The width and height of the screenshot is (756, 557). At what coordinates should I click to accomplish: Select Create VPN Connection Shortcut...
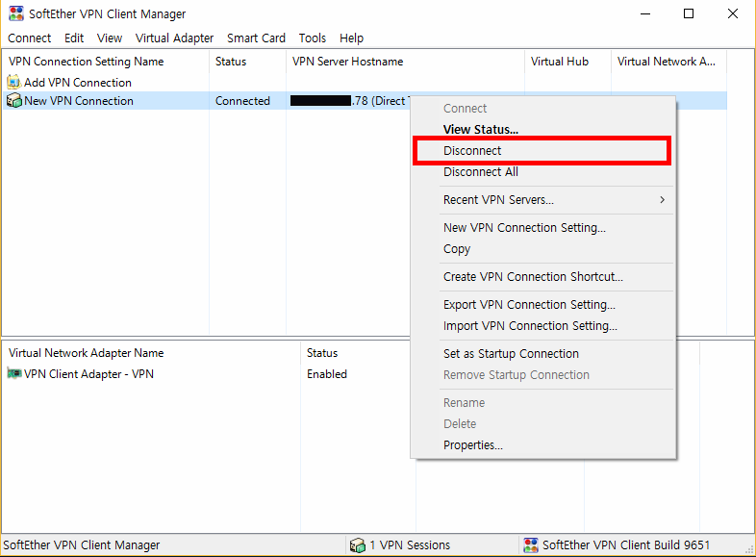click(542, 277)
